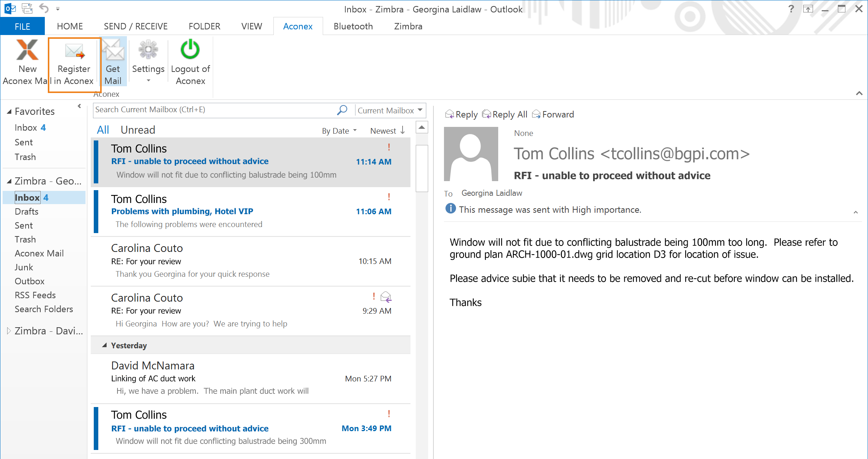Click message list scroll up arrow
The height and width of the screenshot is (459, 868).
pyautogui.click(x=422, y=127)
